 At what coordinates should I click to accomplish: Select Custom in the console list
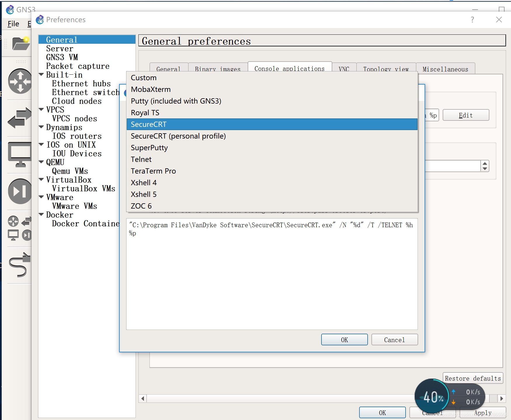(x=272, y=78)
